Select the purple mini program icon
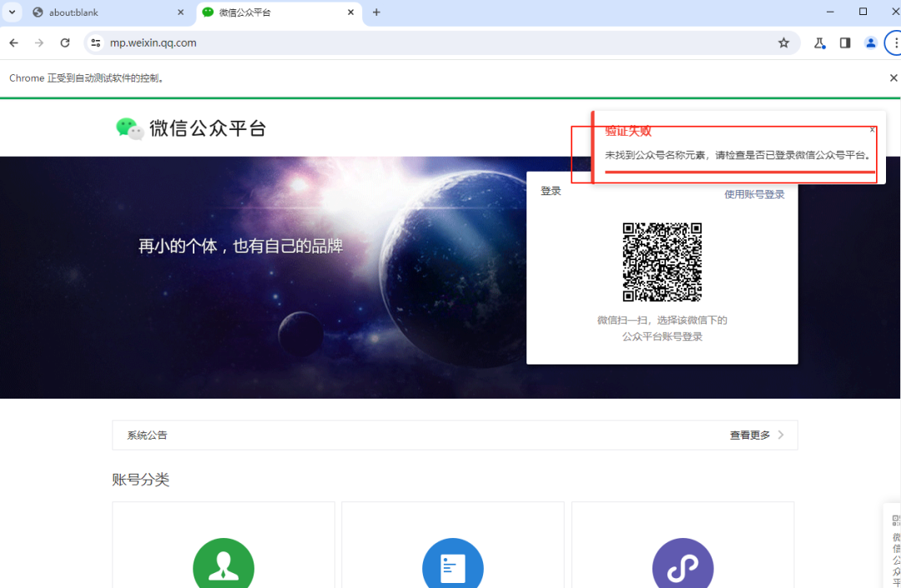This screenshot has height=588, width=901. tap(682, 564)
